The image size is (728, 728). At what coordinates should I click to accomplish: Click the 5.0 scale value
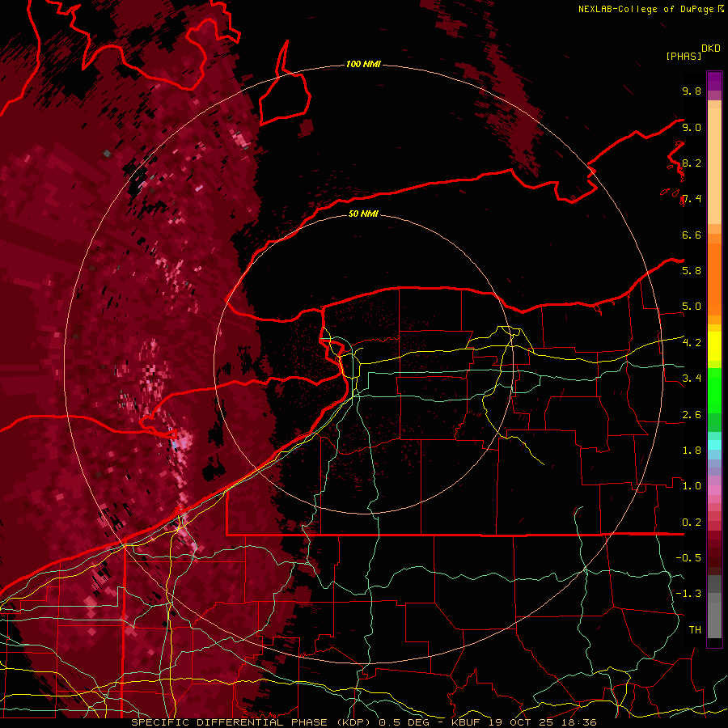pyautogui.click(x=692, y=307)
